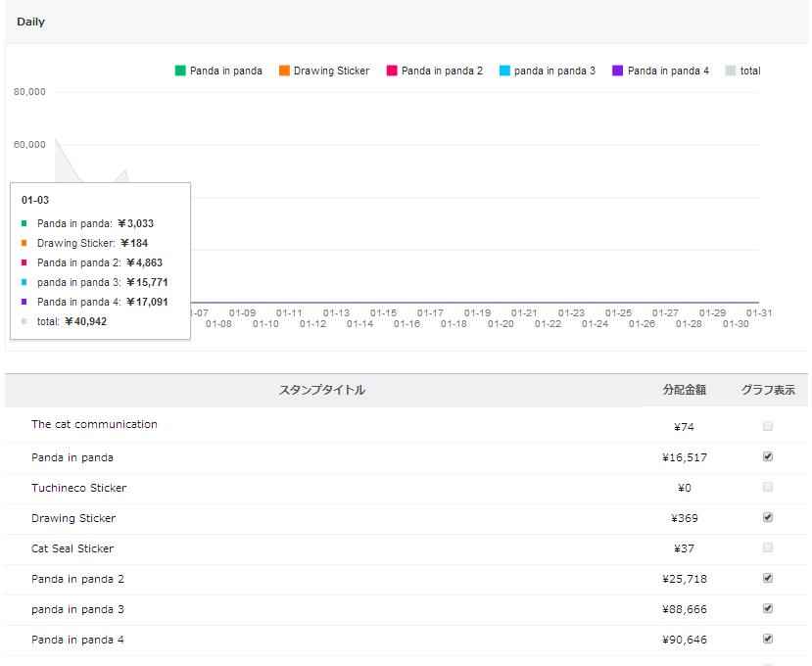Click the 01-31 date on the chart axis

pos(759,313)
